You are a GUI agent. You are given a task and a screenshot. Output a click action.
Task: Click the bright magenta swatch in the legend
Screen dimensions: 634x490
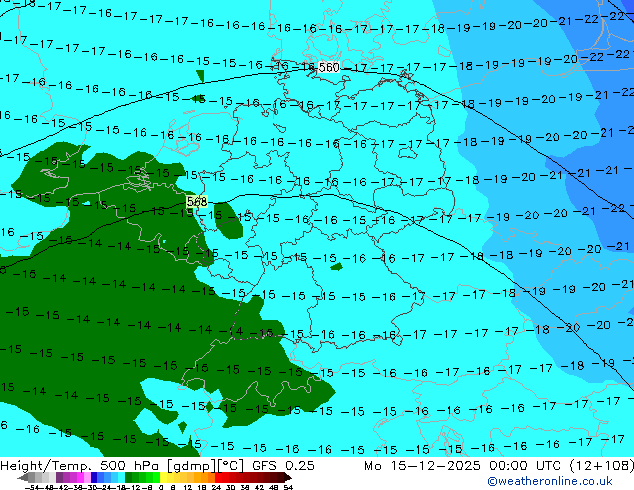(80, 477)
